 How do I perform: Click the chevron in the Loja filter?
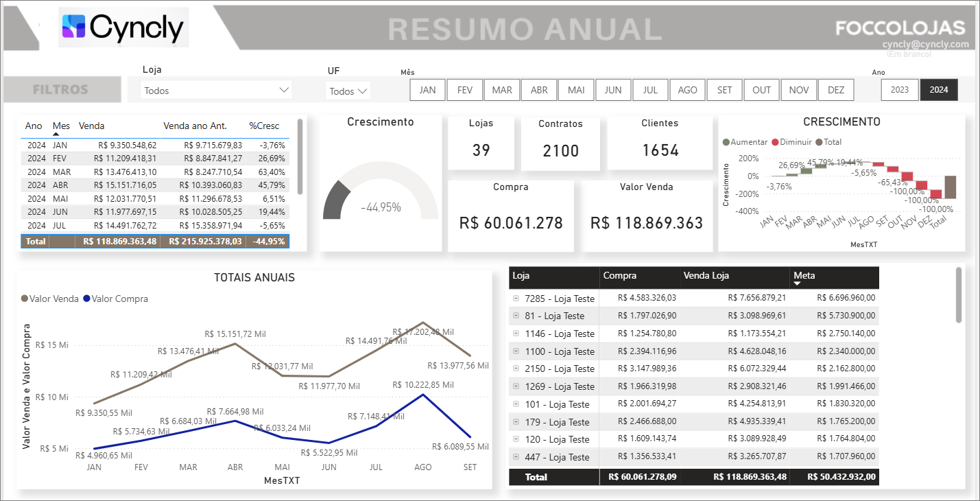(x=284, y=90)
